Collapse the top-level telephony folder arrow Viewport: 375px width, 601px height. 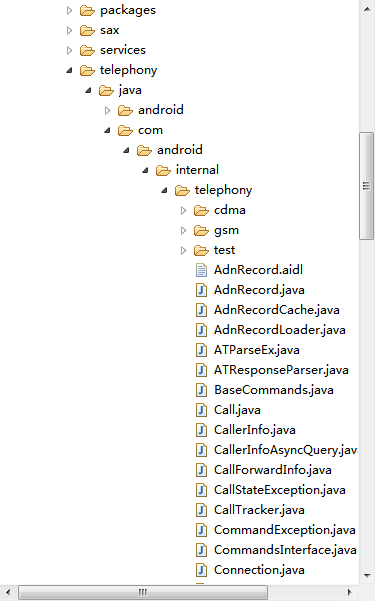[x=69, y=70]
